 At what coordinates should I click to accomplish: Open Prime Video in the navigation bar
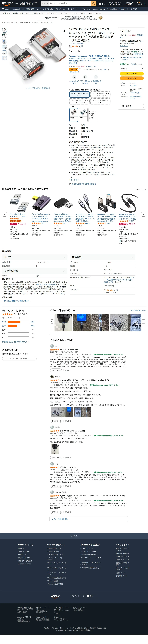tap(112, 9)
